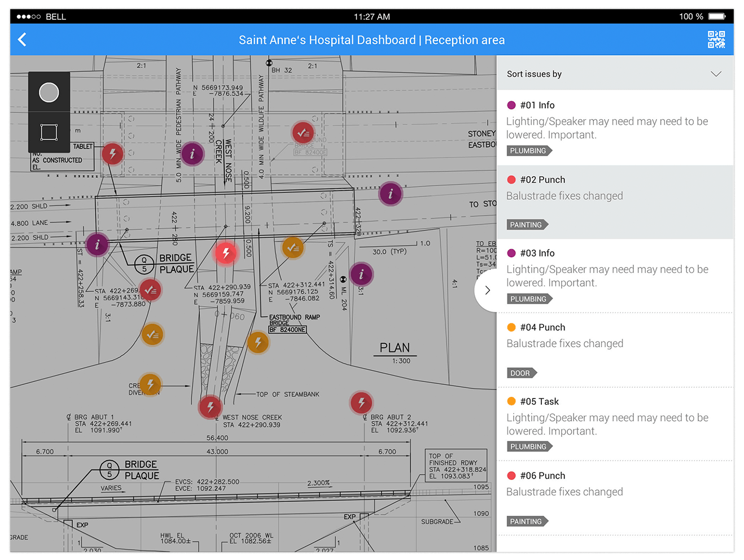
Task: Open issue #03 Info
Action: 615,276
